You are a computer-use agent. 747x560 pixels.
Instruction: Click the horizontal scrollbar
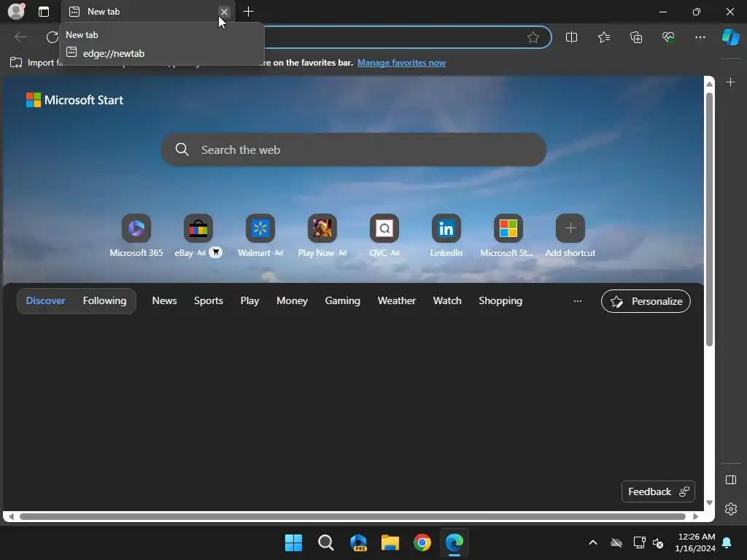pos(352,517)
